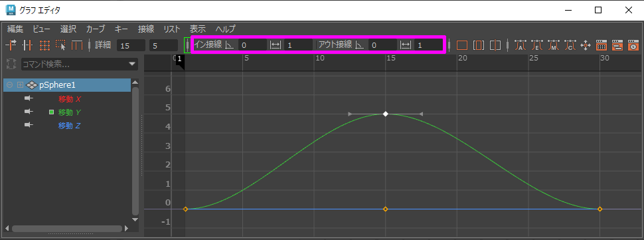
Task: Toggle the pin icon for 移動 X
Action: pyautogui.click(x=29, y=98)
